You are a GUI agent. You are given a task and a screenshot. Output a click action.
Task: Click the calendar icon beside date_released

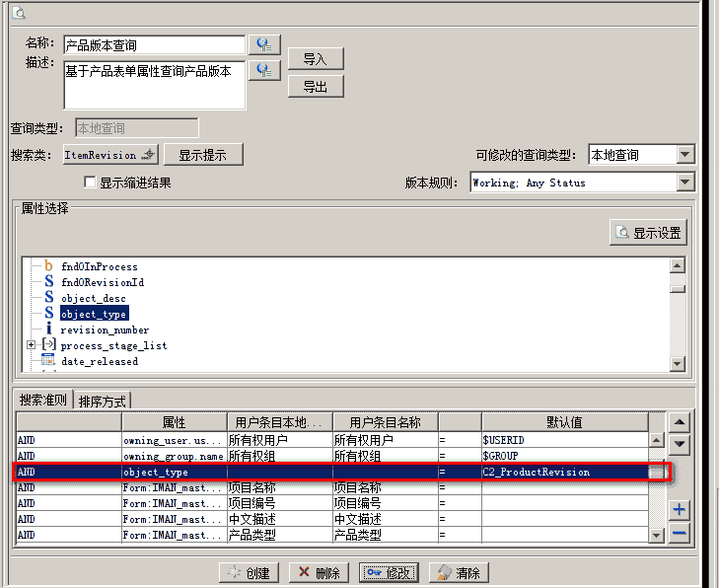click(48, 360)
